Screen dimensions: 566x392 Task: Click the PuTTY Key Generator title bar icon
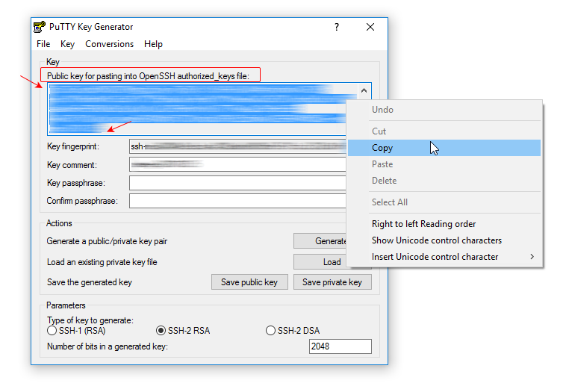pos(40,28)
